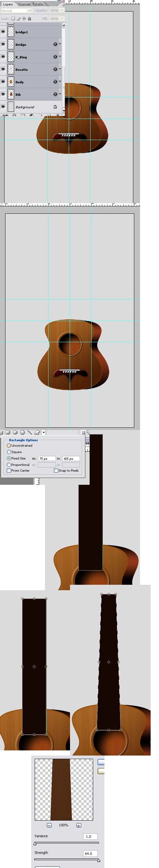
Task: Enable the From Center checkbox
Action: (x=9, y=470)
